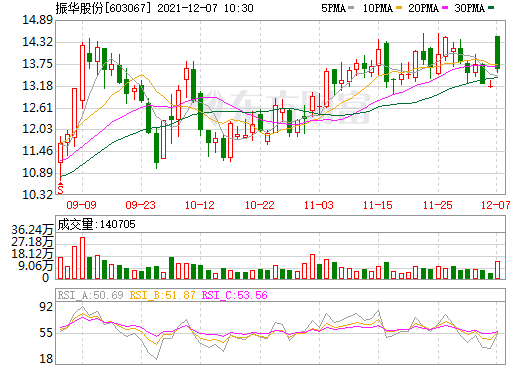Select the 10-12 date label

click(x=200, y=205)
